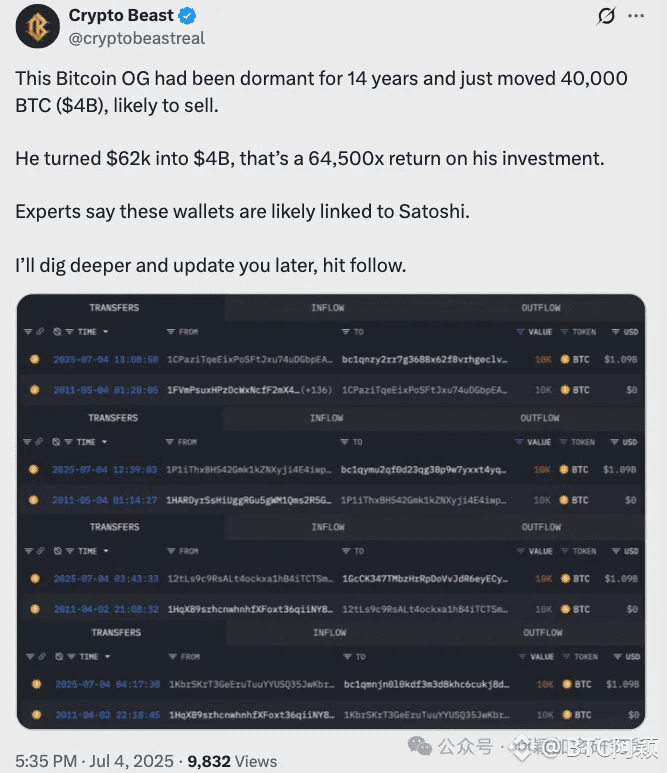The height and width of the screenshot is (773, 667).
Task: Click the Grok slashed-circle icon
Action: (606, 16)
